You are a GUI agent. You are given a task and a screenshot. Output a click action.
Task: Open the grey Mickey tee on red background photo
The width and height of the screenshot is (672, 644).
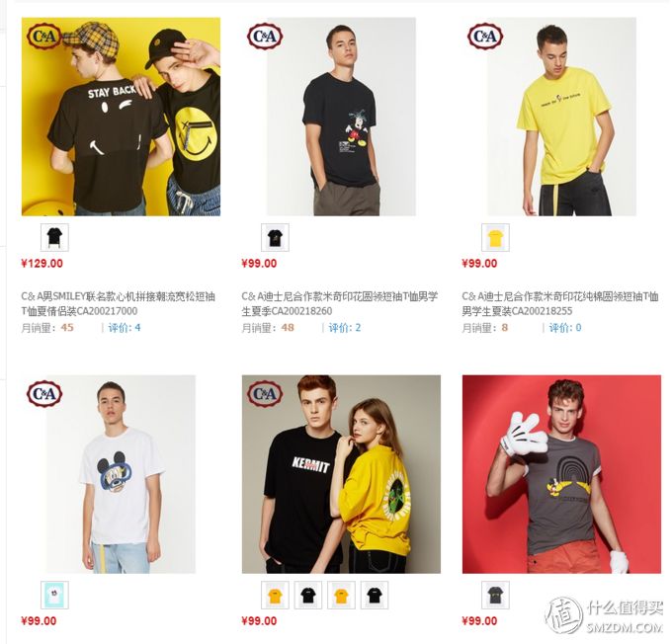click(x=561, y=474)
